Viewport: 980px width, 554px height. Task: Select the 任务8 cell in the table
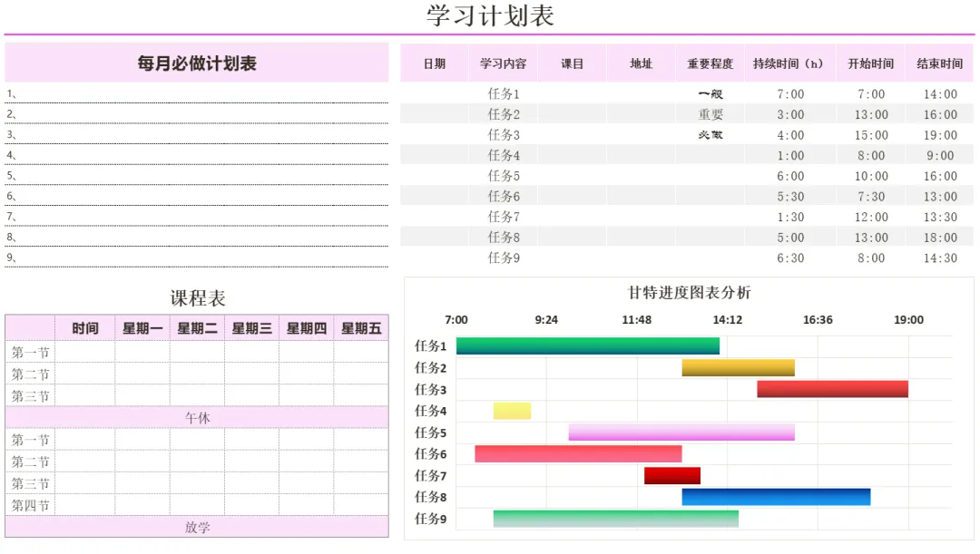click(x=504, y=238)
